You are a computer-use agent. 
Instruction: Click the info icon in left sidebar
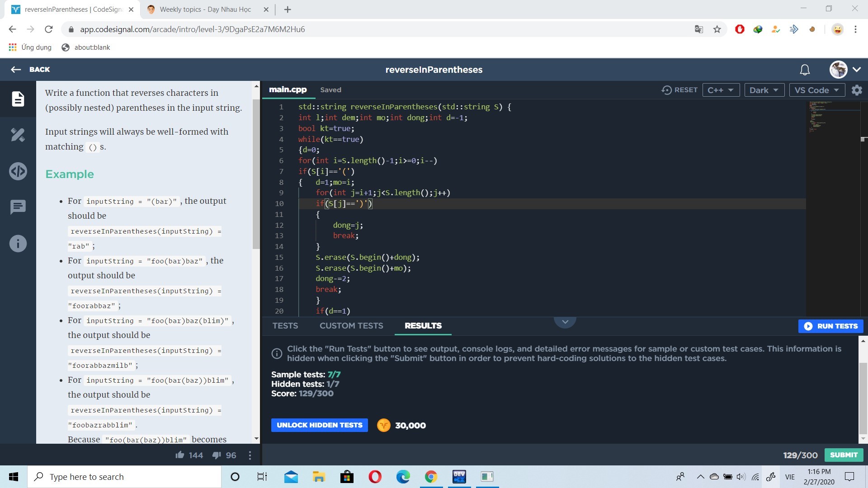18,244
